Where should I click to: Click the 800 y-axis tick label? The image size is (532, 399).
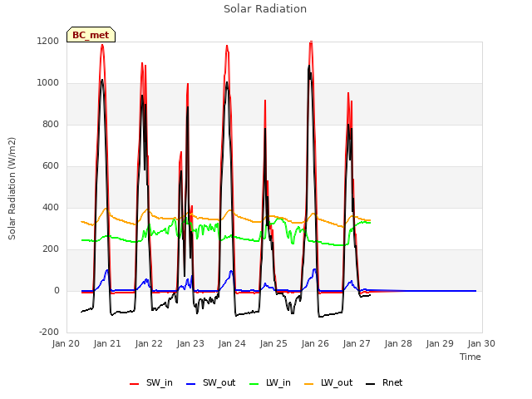[51, 124]
